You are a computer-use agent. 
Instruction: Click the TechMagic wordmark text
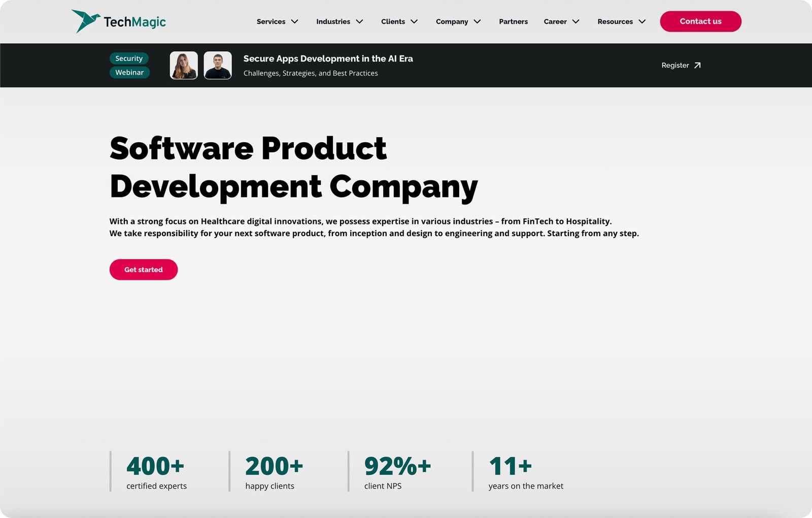tap(134, 22)
